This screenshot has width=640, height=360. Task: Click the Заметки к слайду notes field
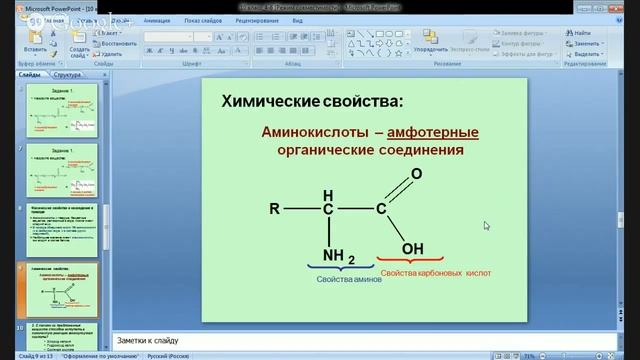click(x=364, y=340)
